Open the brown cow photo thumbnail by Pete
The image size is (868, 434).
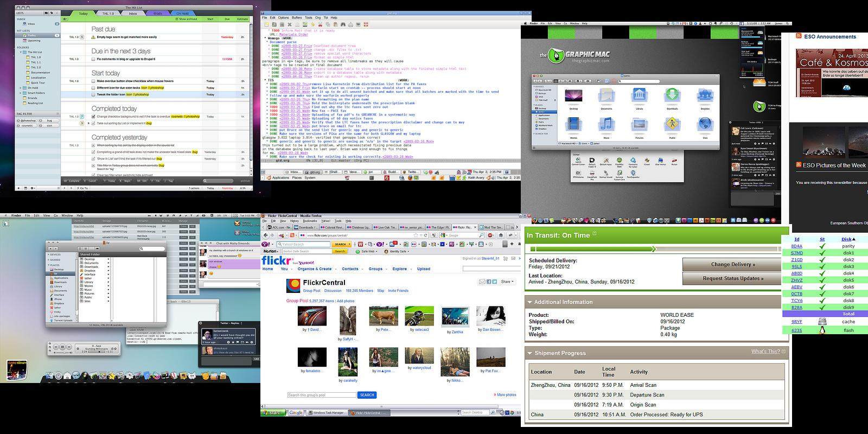point(384,316)
